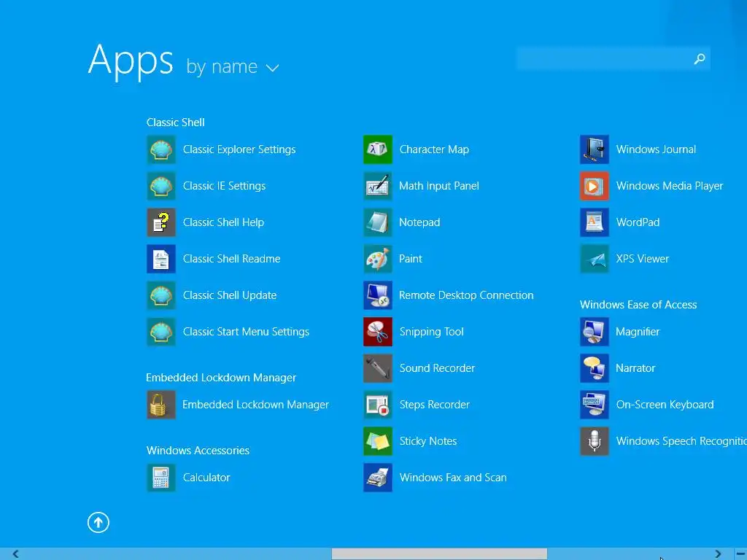
Task: Click the up arrow to return to Start
Action: (x=98, y=522)
